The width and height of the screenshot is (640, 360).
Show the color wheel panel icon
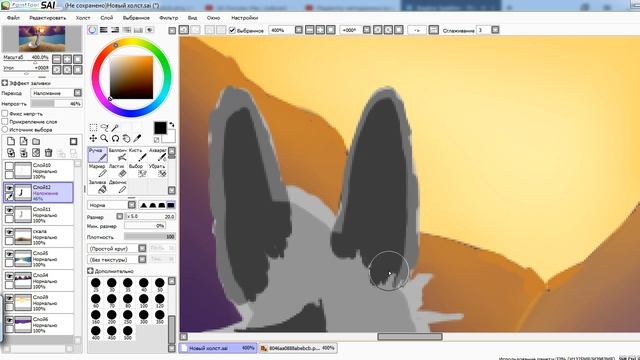coord(92,30)
